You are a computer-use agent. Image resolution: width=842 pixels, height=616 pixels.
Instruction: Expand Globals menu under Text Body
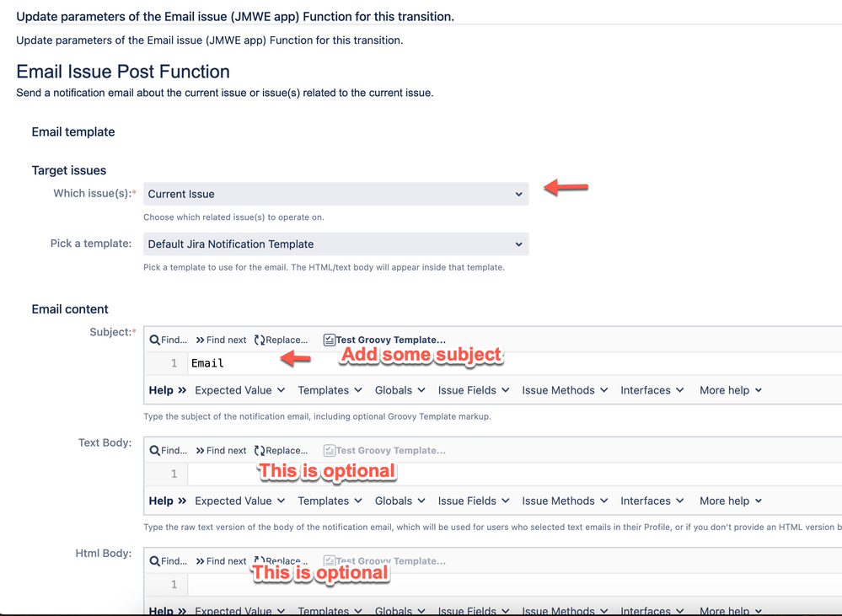(x=400, y=501)
